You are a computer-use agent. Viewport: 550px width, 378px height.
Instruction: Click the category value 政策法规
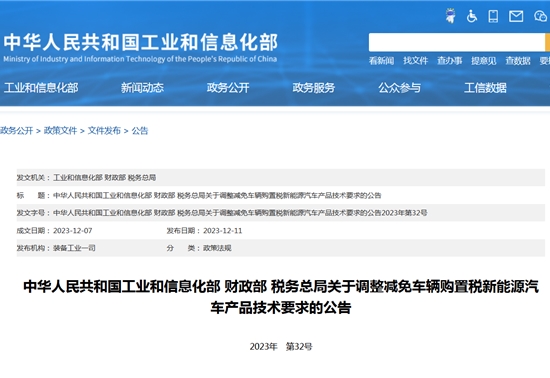(x=217, y=248)
